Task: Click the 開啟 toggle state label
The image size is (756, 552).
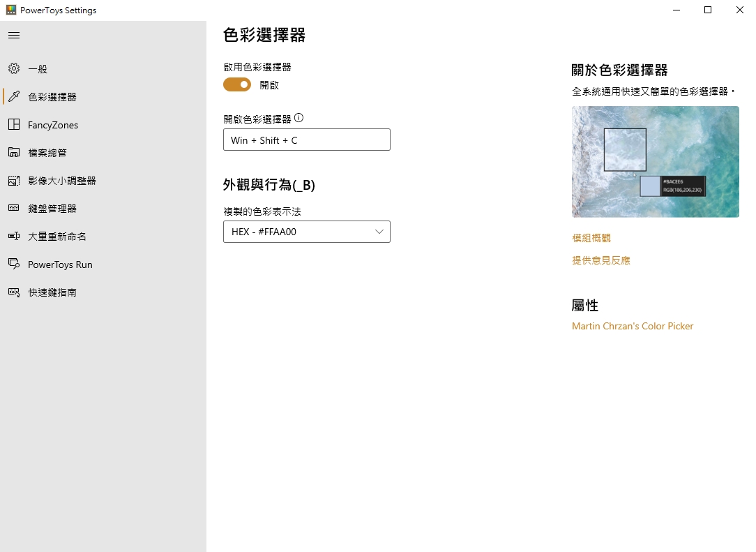Action: [269, 85]
